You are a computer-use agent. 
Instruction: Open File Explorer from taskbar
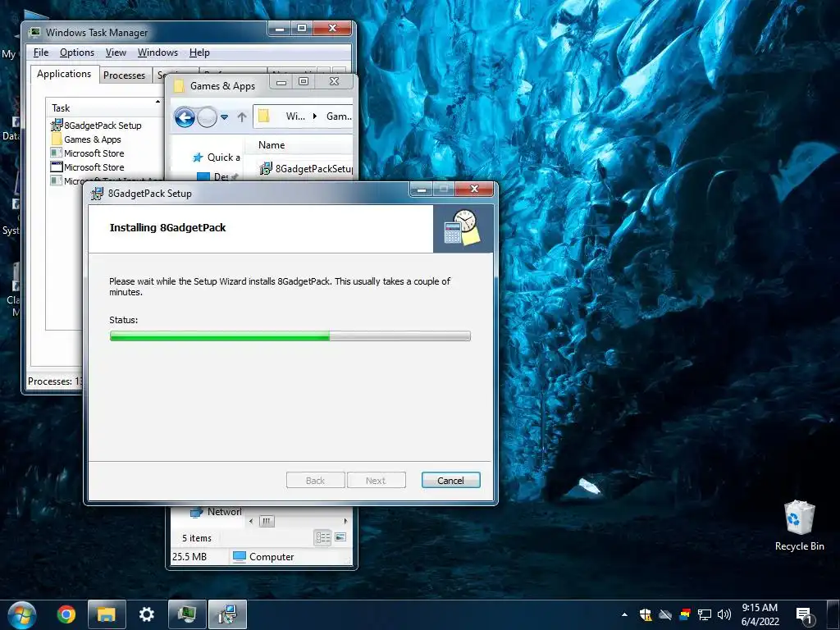[x=107, y=614]
